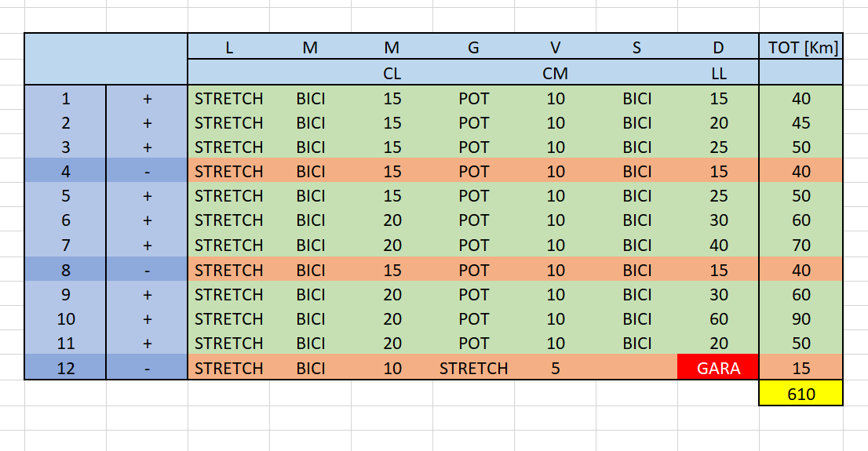Select the 45 total for week 2
The width and height of the screenshot is (868, 451).
[801, 122]
